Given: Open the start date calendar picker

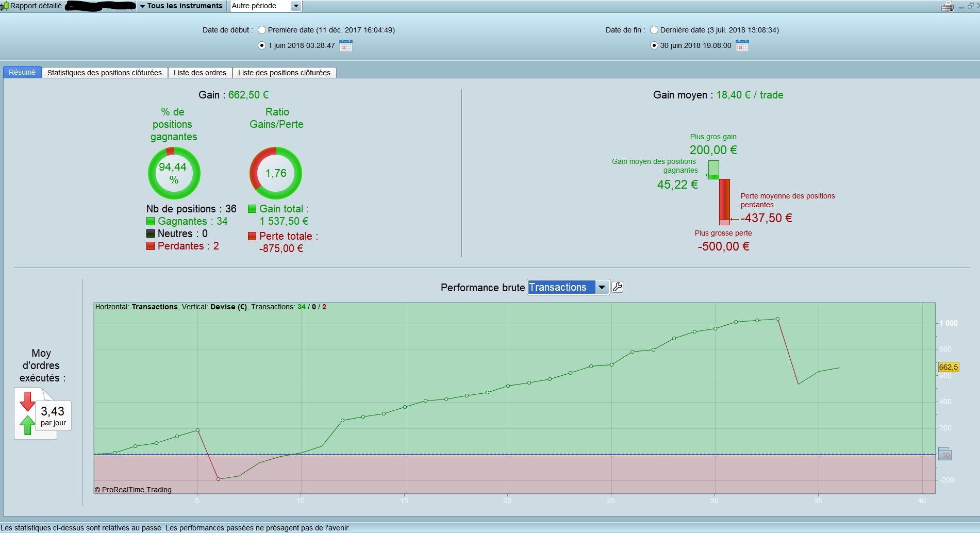Looking at the screenshot, I should [x=346, y=45].
